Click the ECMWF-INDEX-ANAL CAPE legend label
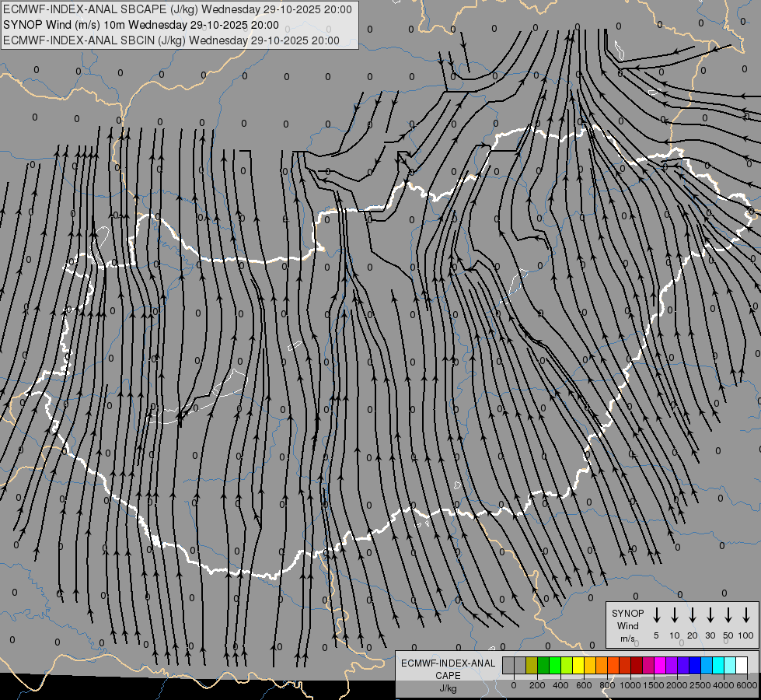Image resolution: width=761 pixels, height=700 pixels. 448,669
